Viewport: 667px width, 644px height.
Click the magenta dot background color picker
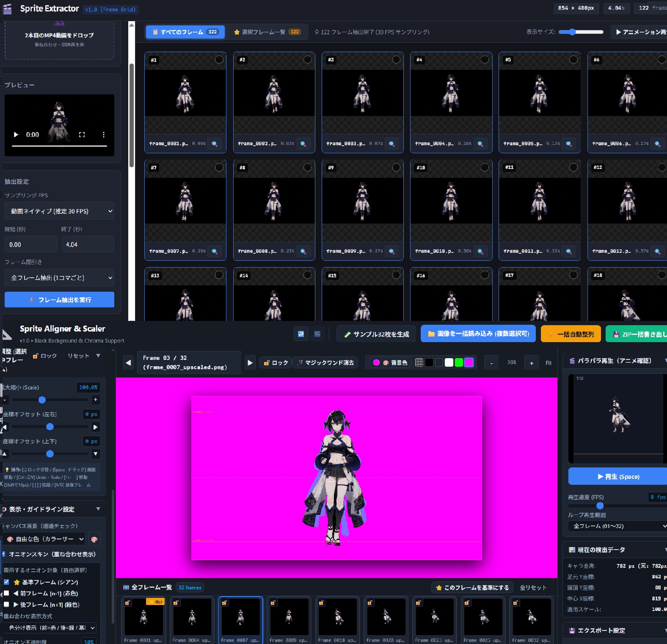pos(376,362)
